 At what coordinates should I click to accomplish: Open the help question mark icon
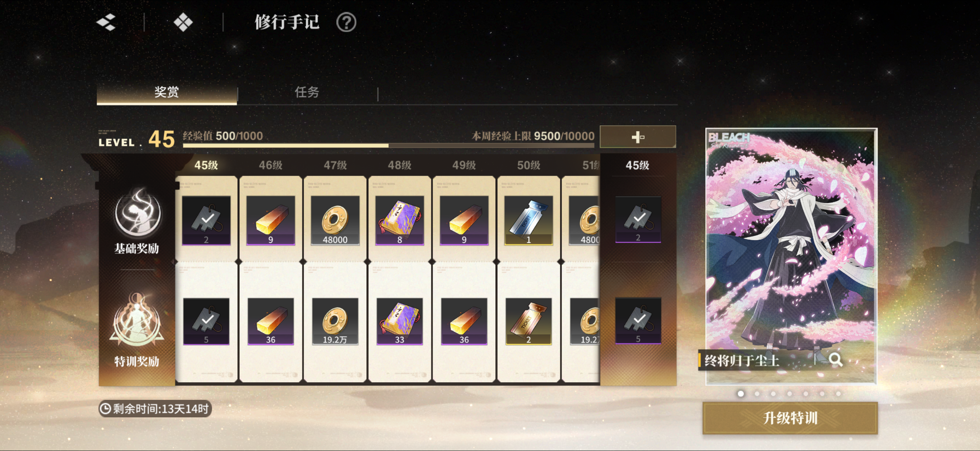pyautogui.click(x=346, y=23)
